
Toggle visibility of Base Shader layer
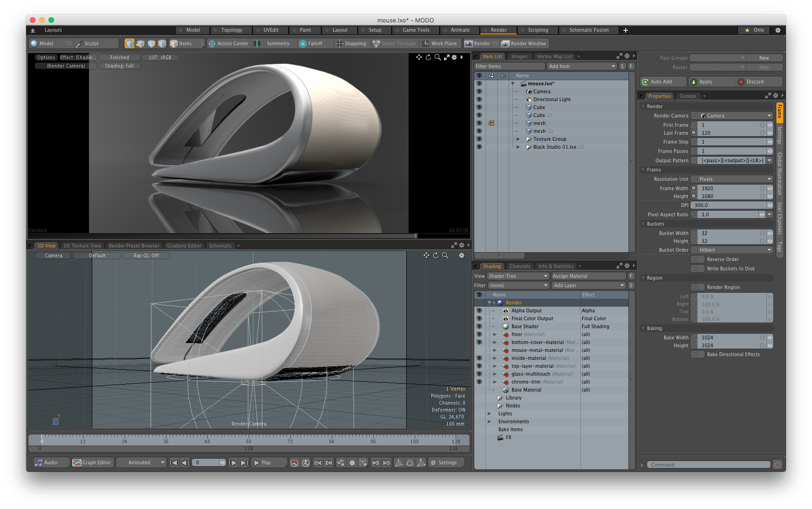pos(479,326)
